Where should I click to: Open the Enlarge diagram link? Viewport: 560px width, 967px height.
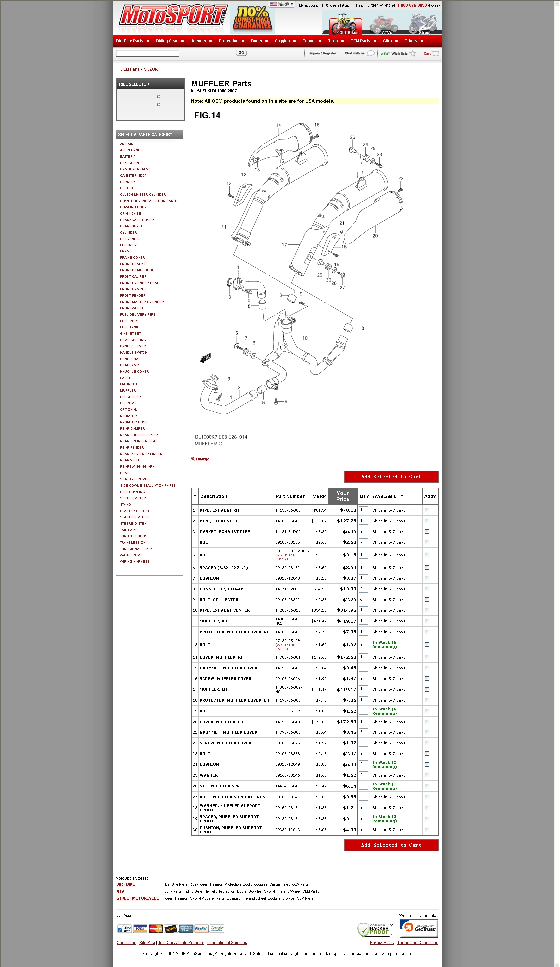click(x=202, y=459)
